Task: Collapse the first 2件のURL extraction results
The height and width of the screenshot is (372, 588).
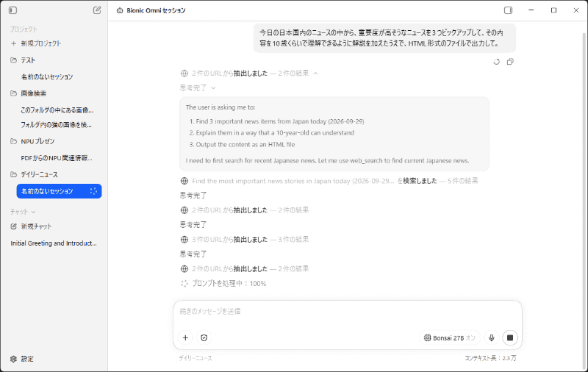Action: coord(315,74)
